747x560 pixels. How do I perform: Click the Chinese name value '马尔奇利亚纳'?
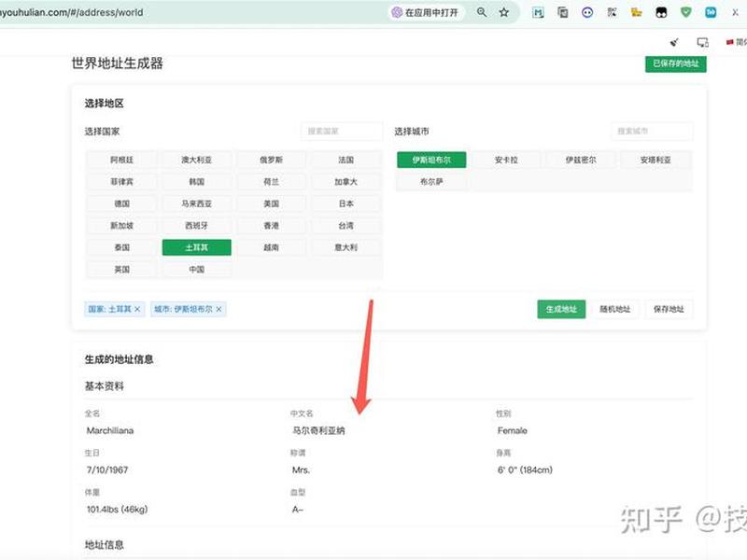(318, 431)
